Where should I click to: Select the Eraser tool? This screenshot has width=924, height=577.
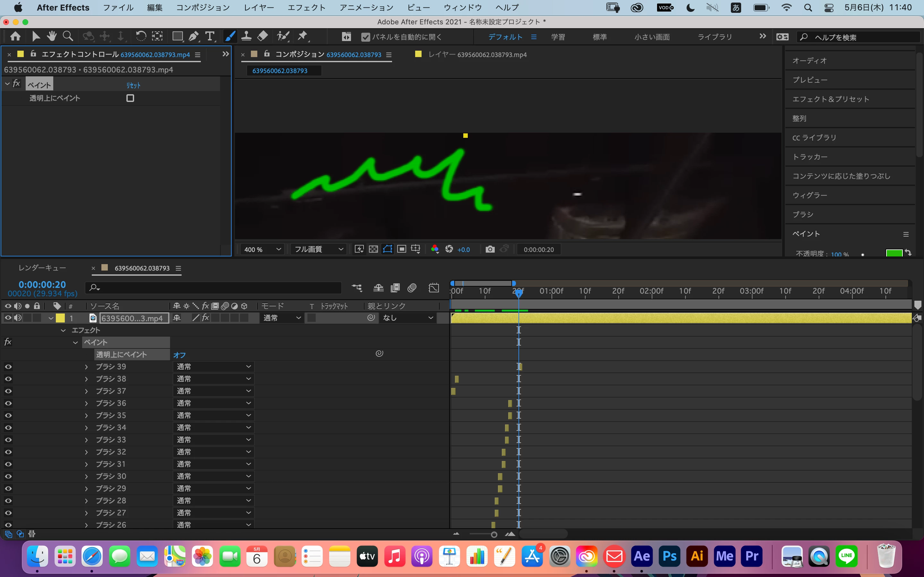(x=263, y=36)
